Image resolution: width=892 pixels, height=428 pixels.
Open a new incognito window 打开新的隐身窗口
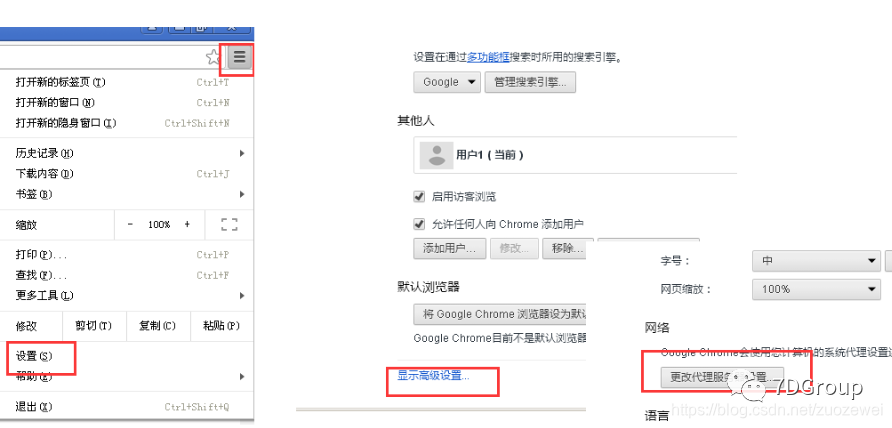tap(126, 123)
